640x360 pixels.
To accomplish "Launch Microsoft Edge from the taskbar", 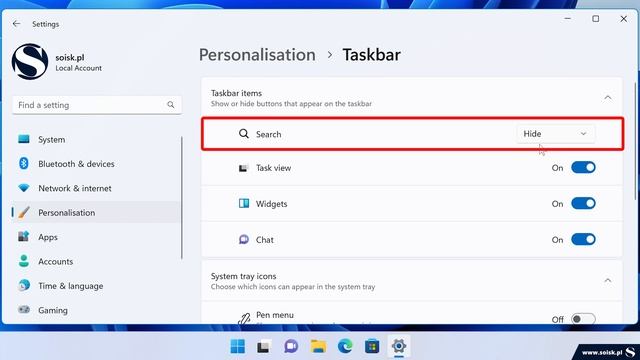I will click(345, 347).
